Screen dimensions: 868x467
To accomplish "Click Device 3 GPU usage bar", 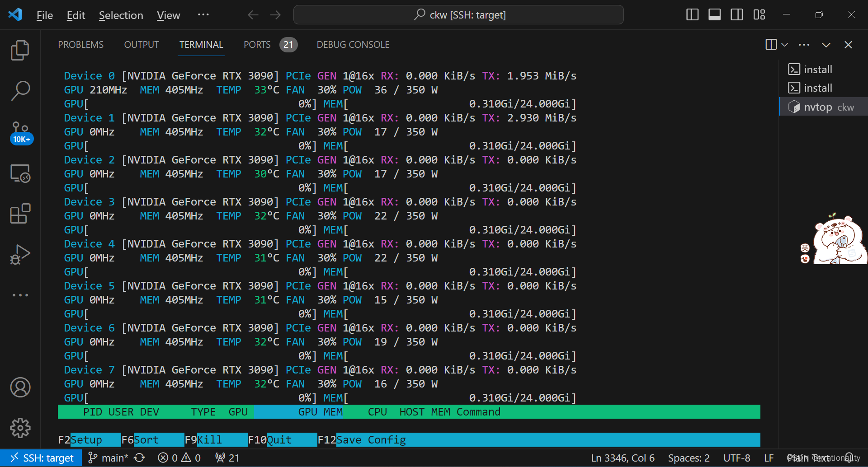I will tap(190, 230).
